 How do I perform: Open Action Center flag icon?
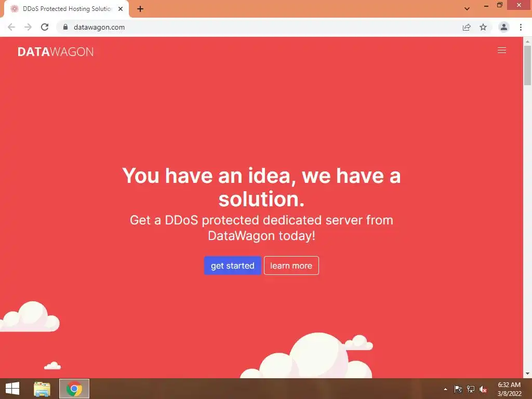click(458, 389)
